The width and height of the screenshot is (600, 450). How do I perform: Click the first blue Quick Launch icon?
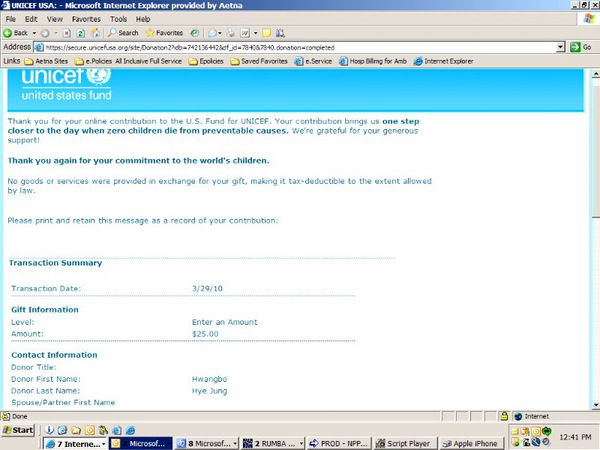(49, 430)
